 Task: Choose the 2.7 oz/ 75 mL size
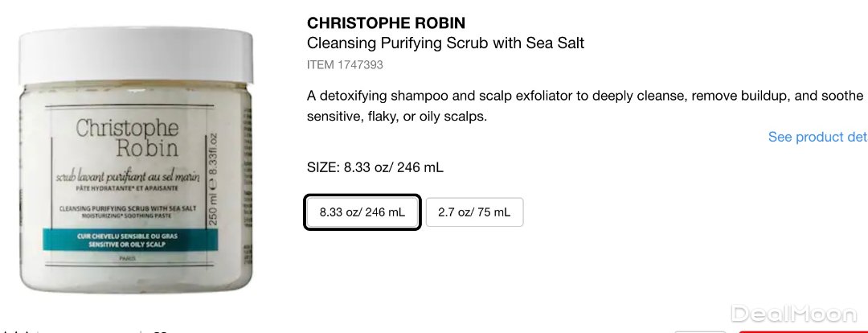(x=474, y=212)
